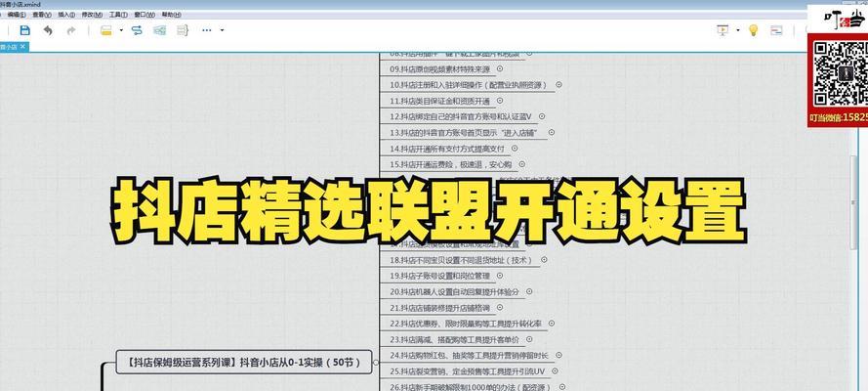This screenshot has width=868, height=391.
Task: Expand topic 13 using its circle button
Action: click(x=551, y=132)
